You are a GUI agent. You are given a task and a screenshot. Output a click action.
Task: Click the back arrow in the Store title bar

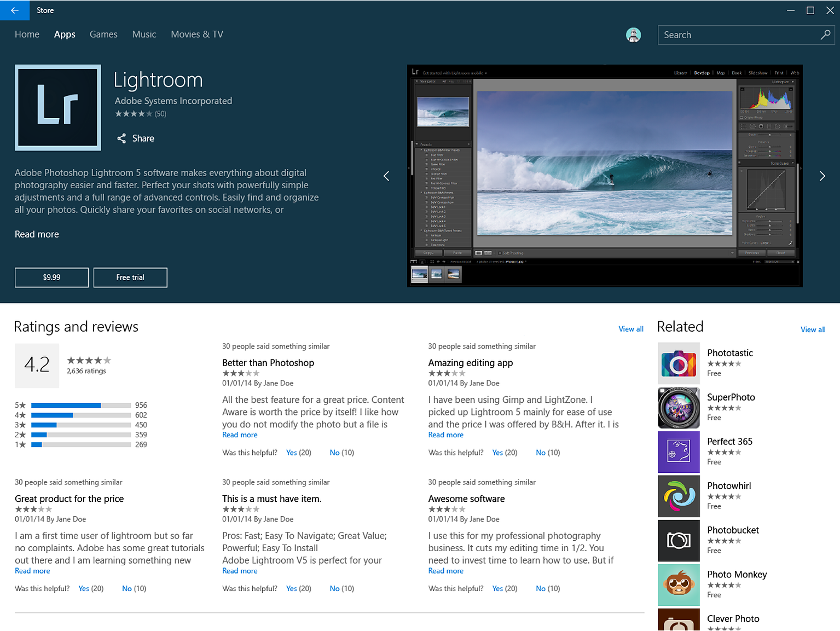pyautogui.click(x=15, y=10)
